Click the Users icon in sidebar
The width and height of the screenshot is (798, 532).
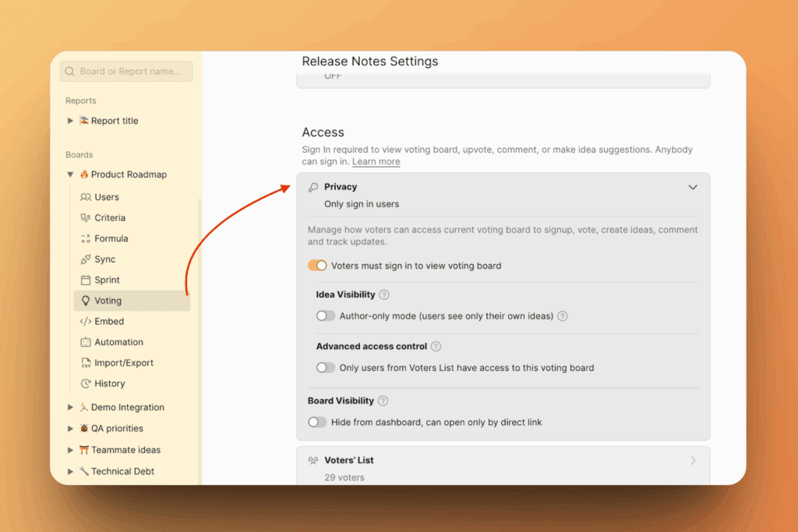pyautogui.click(x=86, y=197)
